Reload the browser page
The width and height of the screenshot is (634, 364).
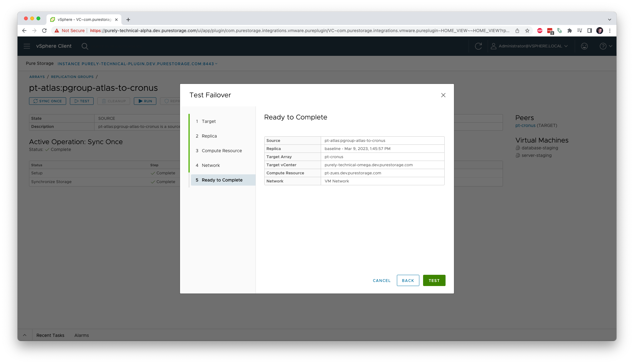click(x=44, y=31)
